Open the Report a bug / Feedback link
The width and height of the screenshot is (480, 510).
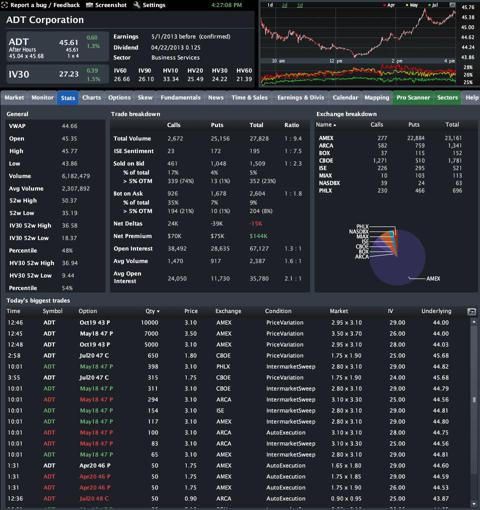[x=41, y=5]
